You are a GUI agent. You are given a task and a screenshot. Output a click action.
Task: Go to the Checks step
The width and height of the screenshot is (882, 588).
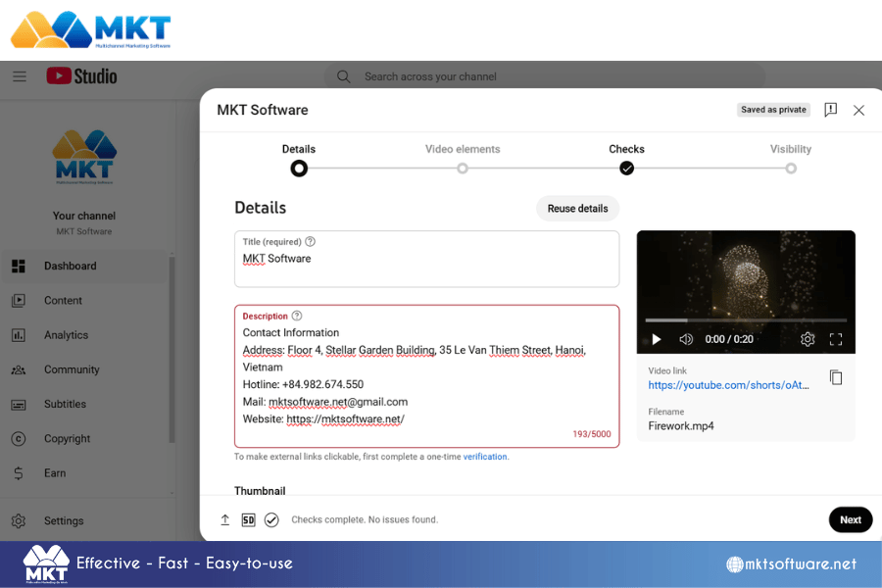click(626, 159)
